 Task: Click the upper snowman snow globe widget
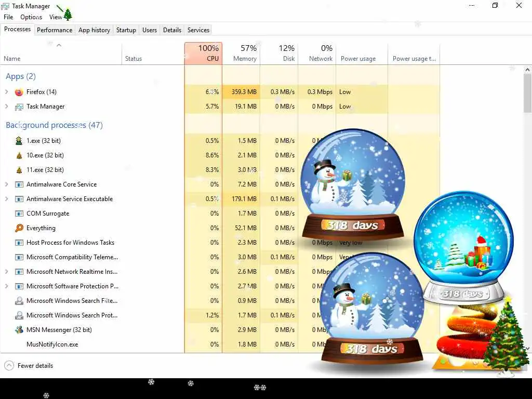[353, 185]
